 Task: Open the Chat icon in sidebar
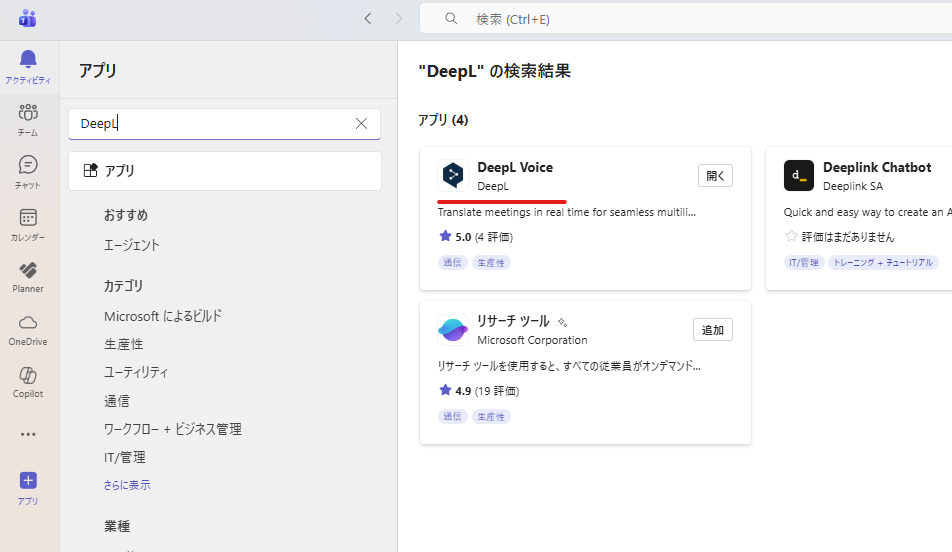(28, 171)
